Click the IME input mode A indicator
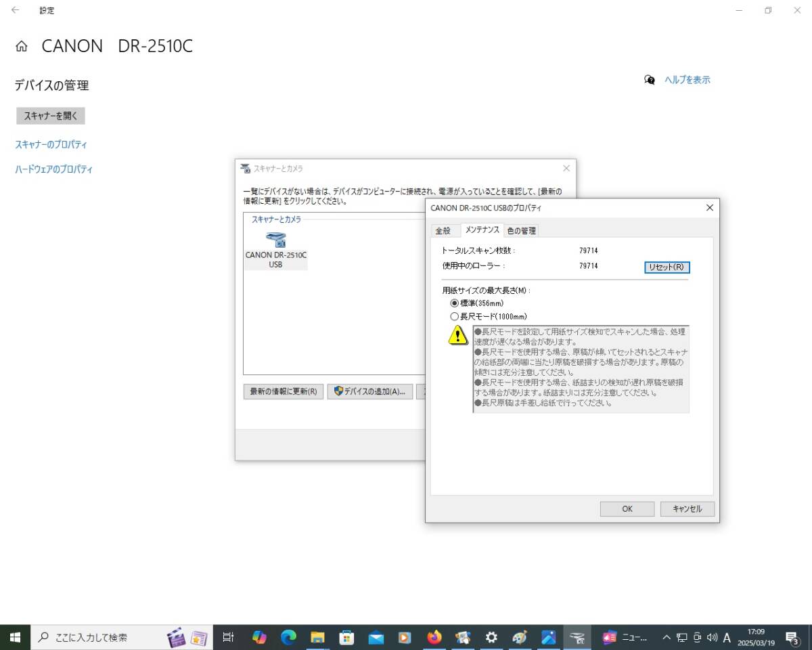This screenshot has width=812, height=650. (x=727, y=637)
